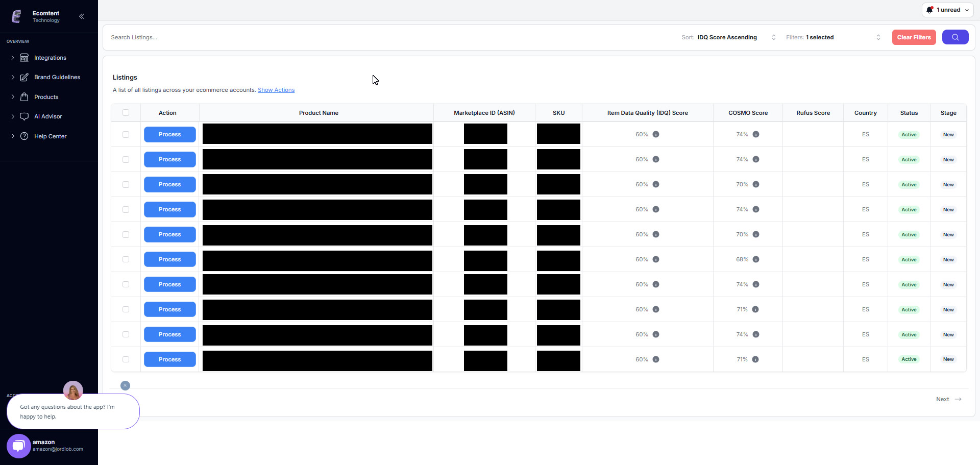Viewport: 980px width, 465px height.
Task: Expand the Products chevron
Action: click(13, 97)
